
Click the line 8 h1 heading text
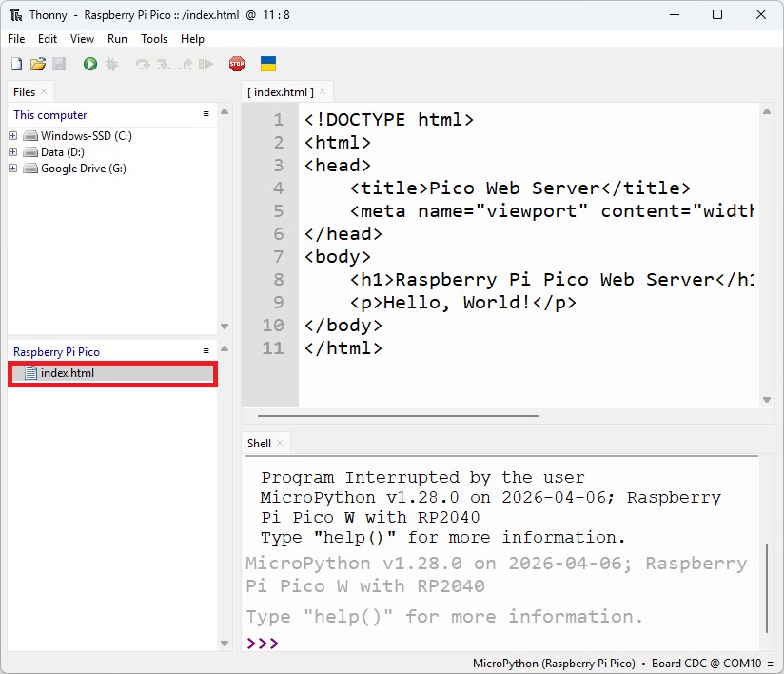click(x=552, y=280)
